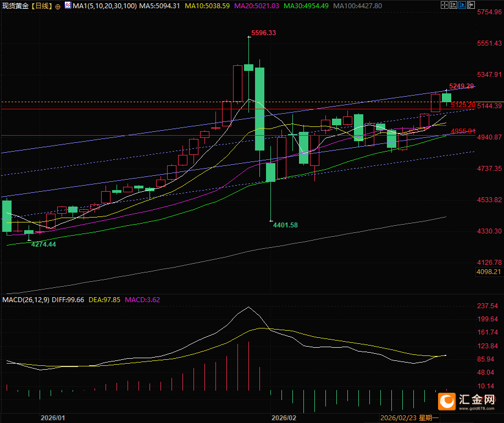504x423 pixels.
Task: Click the 4274.44 low price label
Action: [x=43, y=244]
